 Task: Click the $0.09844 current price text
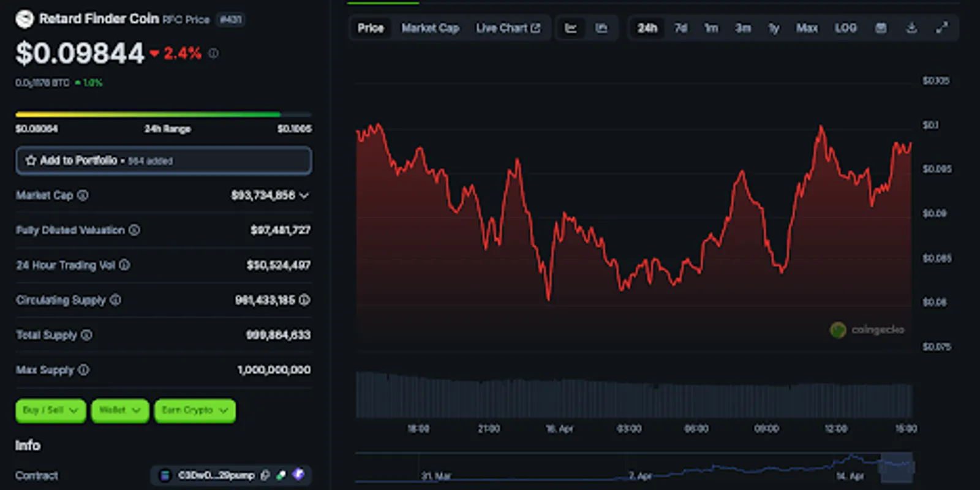80,53
